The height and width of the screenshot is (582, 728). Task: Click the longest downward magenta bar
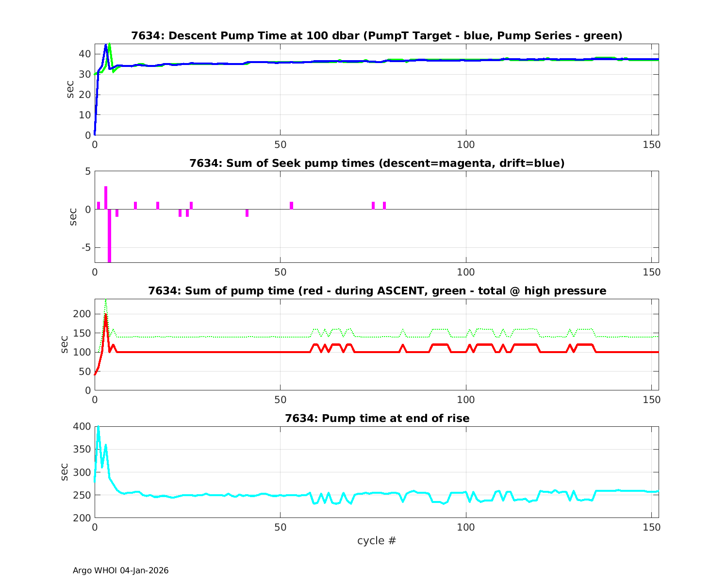[109, 238]
